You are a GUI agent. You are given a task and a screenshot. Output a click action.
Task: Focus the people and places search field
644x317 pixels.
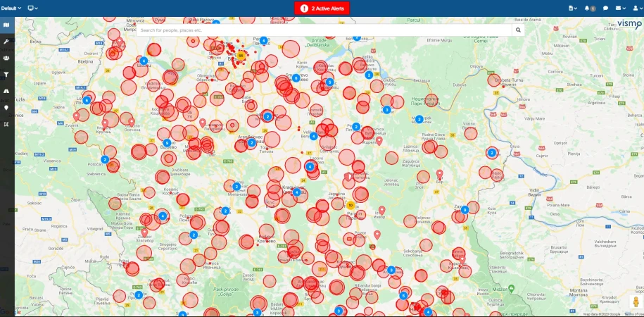[324, 30]
